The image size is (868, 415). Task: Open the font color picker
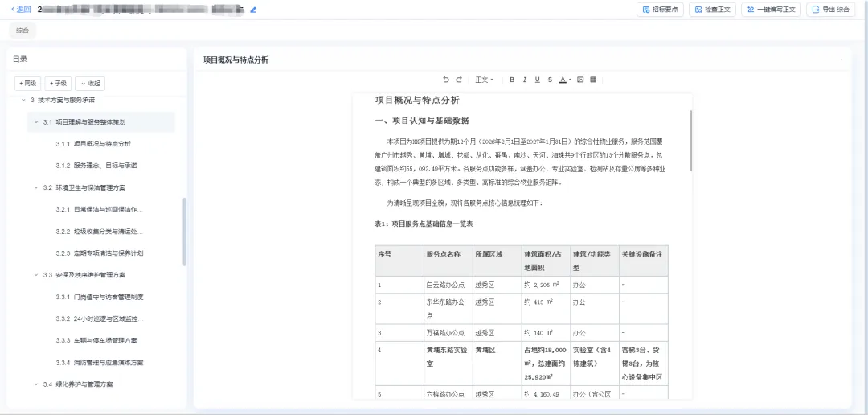[565, 80]
